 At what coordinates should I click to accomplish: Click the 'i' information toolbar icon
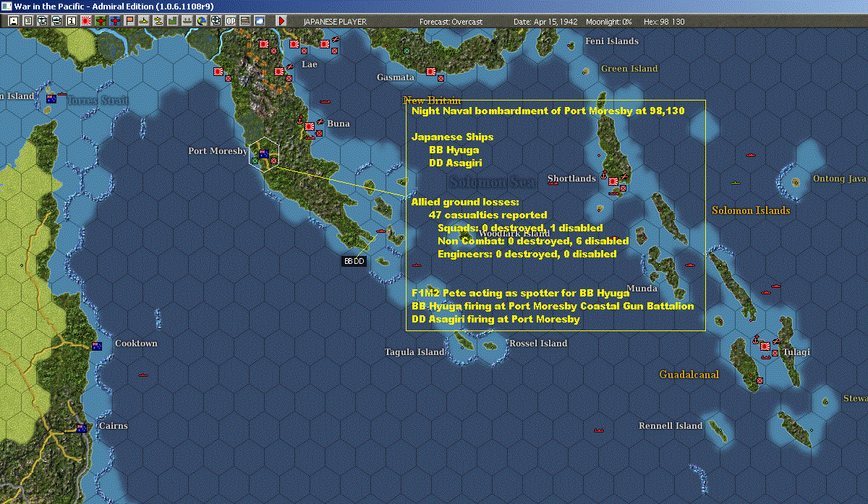(71, 21)
